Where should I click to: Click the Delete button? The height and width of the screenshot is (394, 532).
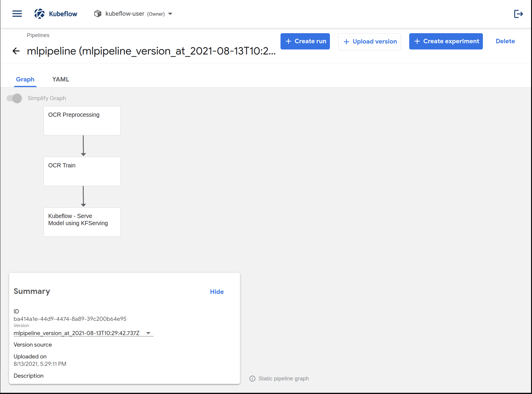point(505,41)
